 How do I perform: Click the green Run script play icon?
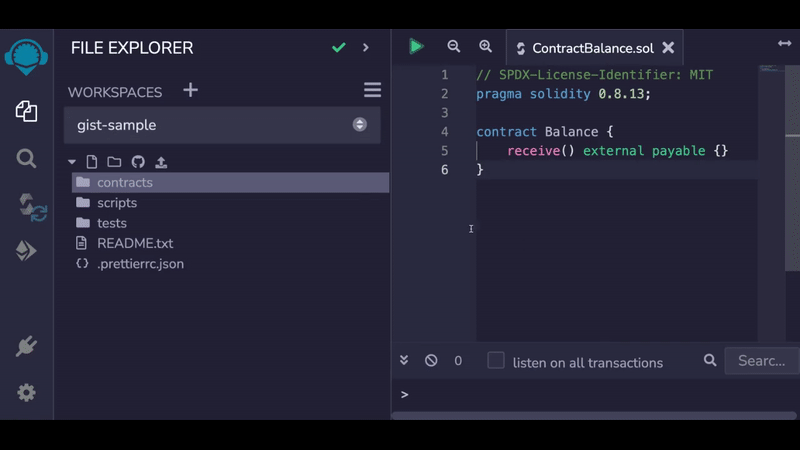pyautogui.click(x=416, y=46)
